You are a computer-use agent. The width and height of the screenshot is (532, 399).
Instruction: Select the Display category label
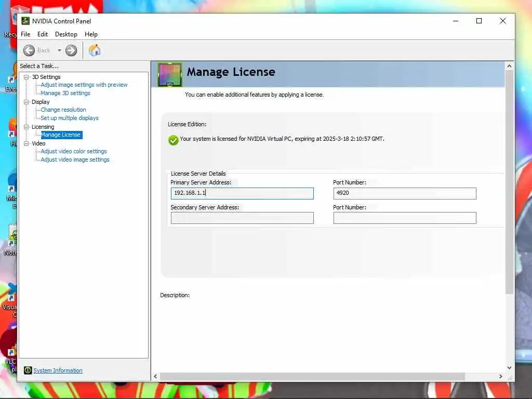pyautogui.click(x=41, y=102)
